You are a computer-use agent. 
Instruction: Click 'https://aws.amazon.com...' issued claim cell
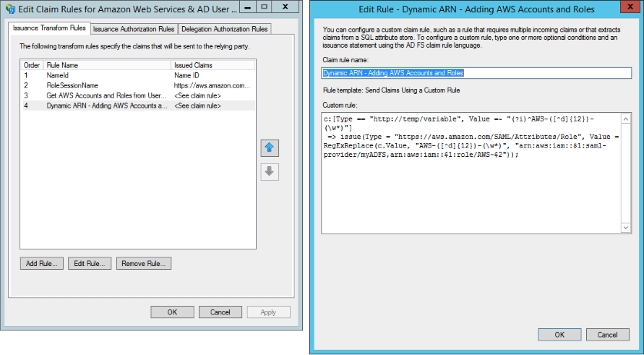212,85
